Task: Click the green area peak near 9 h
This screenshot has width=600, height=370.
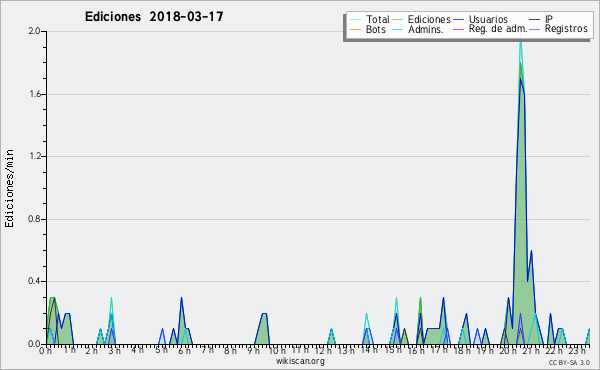Action: click(263, 328)
